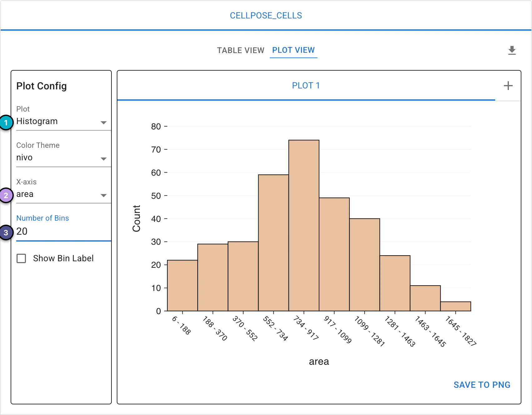Click the histogram bar for 1099 - 1281
The image size is (532, 415).
coord(364,265)
